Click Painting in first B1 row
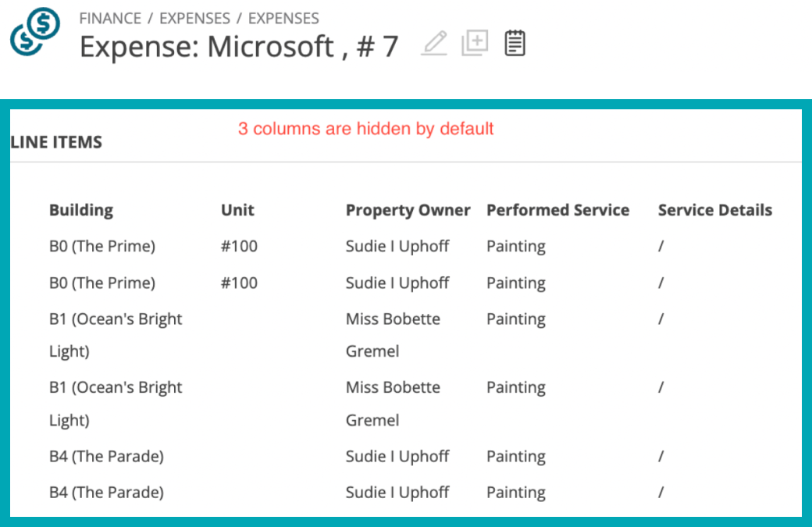 (x=516, y=319)
